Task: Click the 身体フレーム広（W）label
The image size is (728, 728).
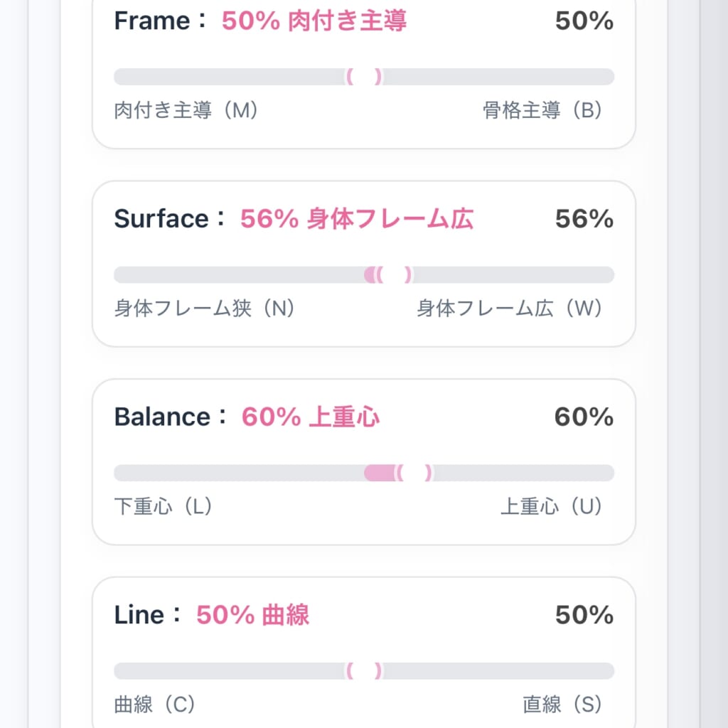Action: 510,309
